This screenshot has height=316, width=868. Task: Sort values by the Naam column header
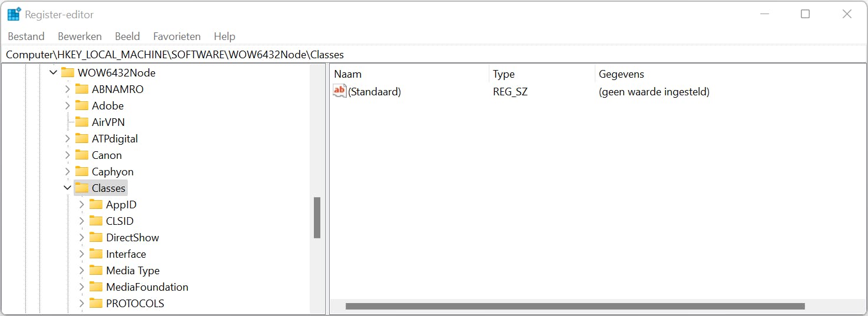pyautogui.click(x=347, y=74)
